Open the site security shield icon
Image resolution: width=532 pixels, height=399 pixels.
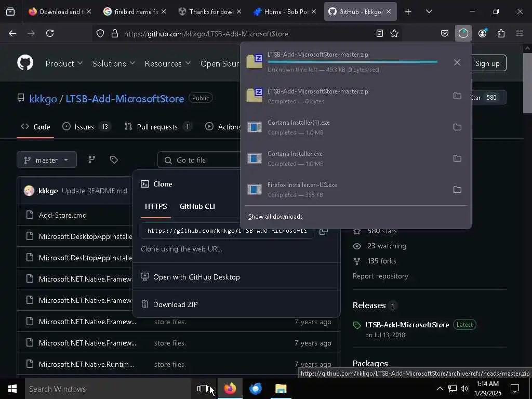(100, 34)
